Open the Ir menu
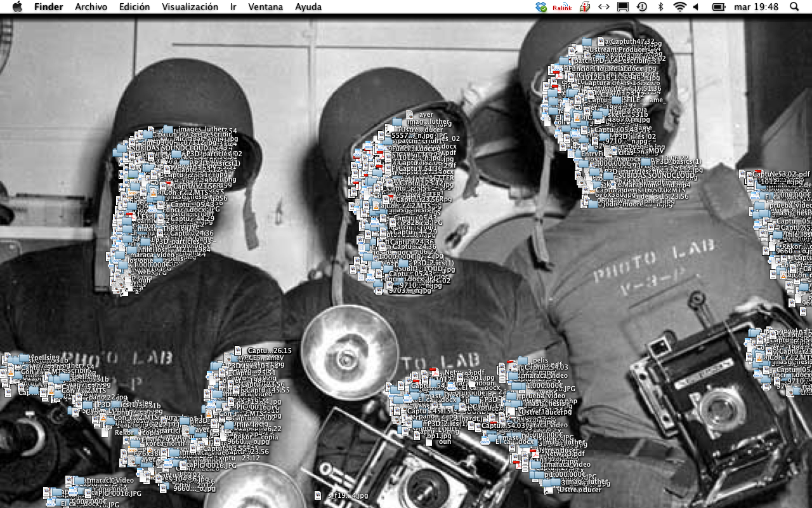Image resolution: width=812 pixels, height=508 pixels. click(x=233, y=7)
